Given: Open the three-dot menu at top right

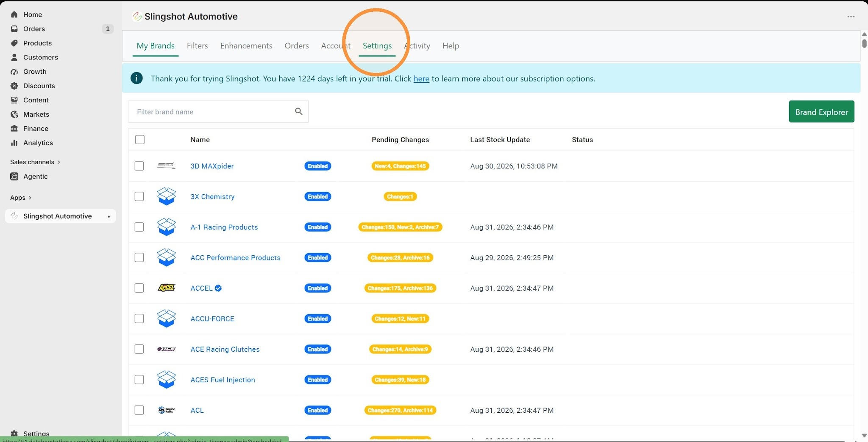Looking at the screenshot, I should [851, 17].
